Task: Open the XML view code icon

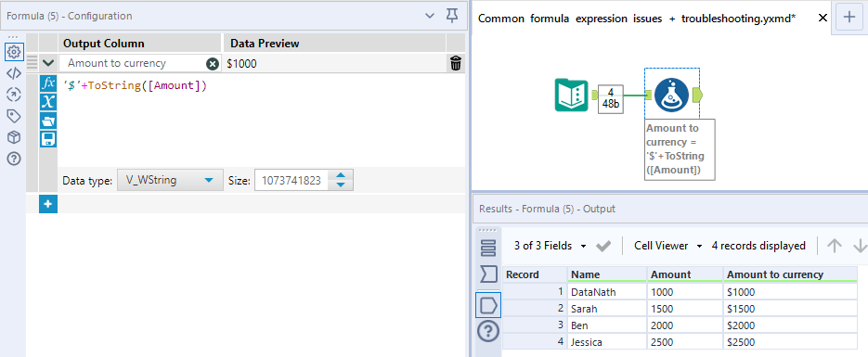Action: coord(13,73)
